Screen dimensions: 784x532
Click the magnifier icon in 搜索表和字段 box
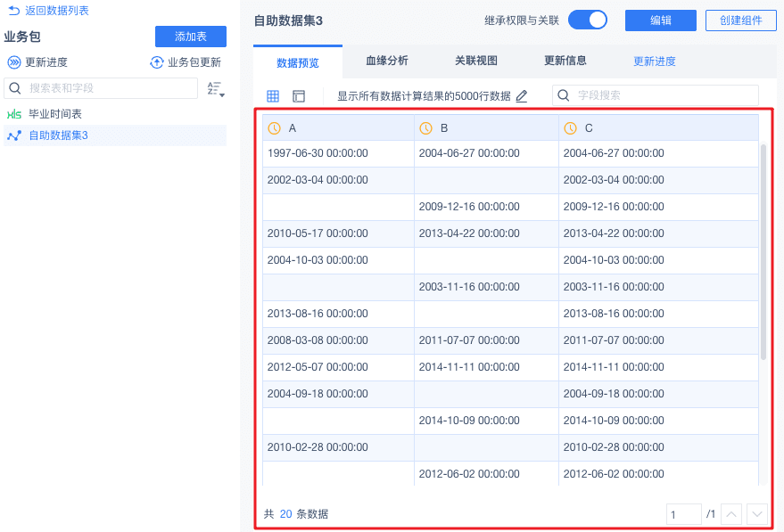15,88
